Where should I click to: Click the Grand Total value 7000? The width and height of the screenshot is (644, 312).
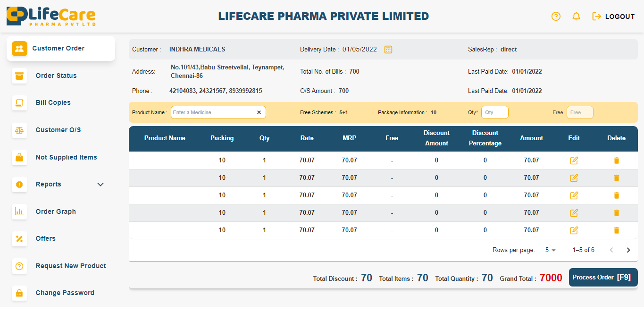tap(551, 278)
